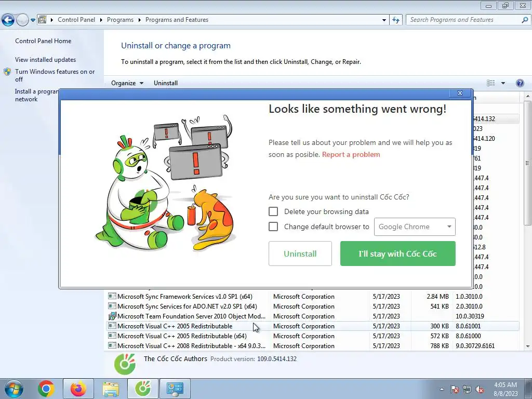Select Microsoft Visual C++ 2008 Redistributable row

coord(312,345)
